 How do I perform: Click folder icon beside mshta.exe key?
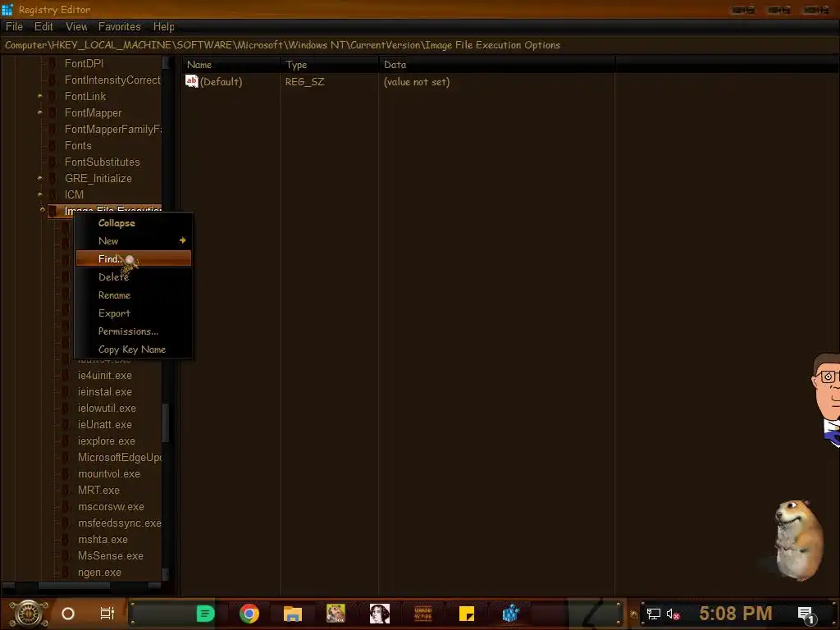tap(66, 540)
